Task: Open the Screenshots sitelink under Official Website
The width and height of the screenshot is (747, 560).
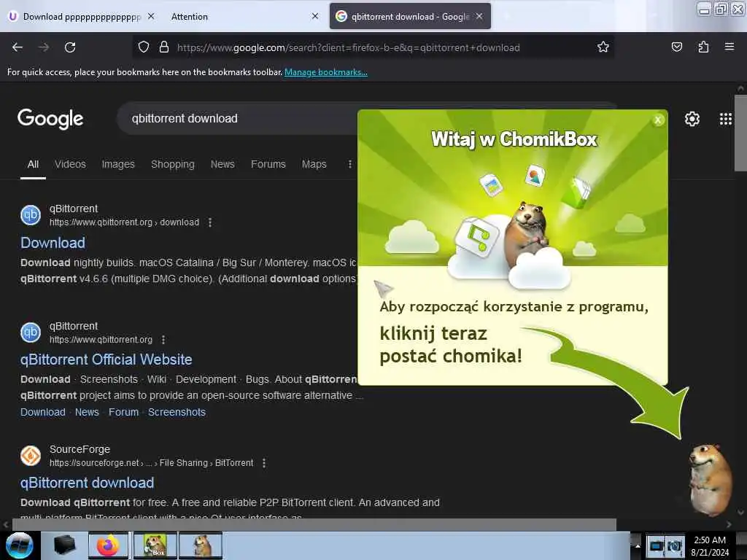Action: (x=177, y=413)
